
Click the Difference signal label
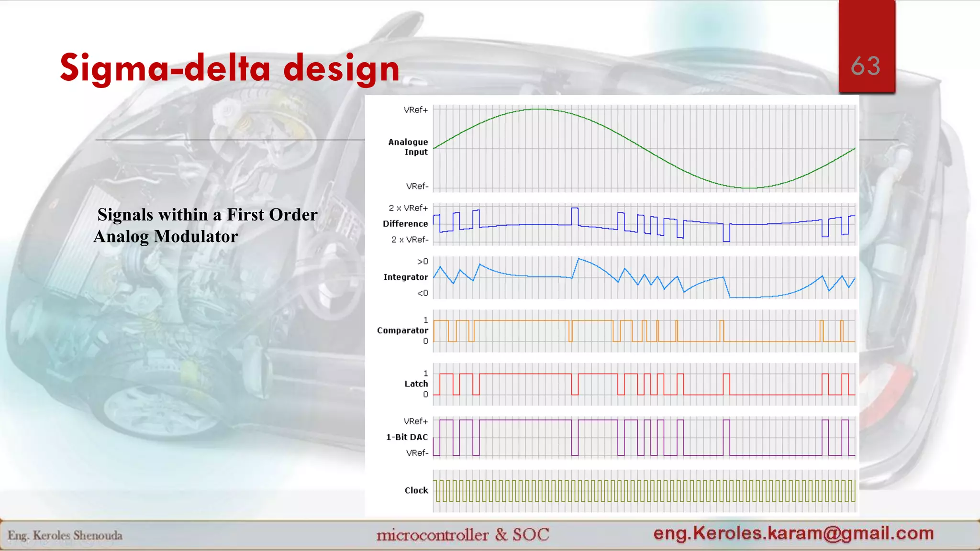pos(405,223)
